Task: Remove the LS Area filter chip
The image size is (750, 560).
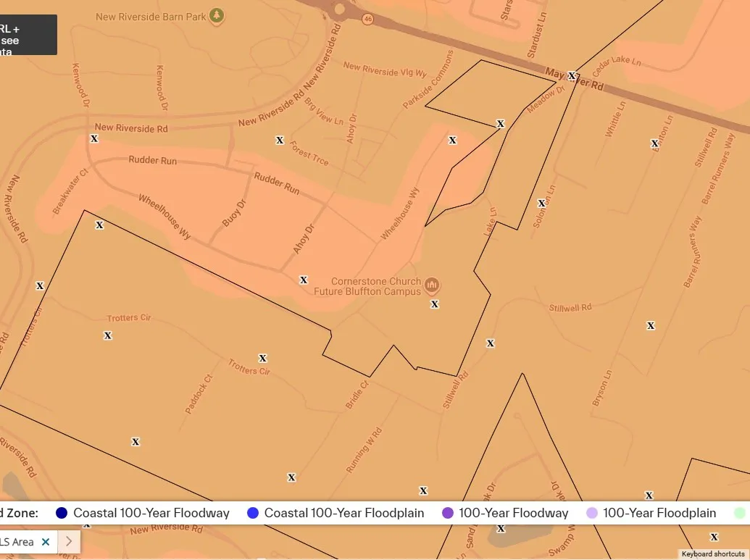Action: tap(46, 542)
